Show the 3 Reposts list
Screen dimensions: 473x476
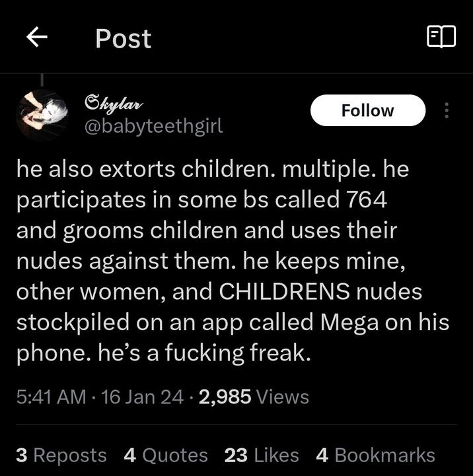pyautogui.click(x=61, y=455)
